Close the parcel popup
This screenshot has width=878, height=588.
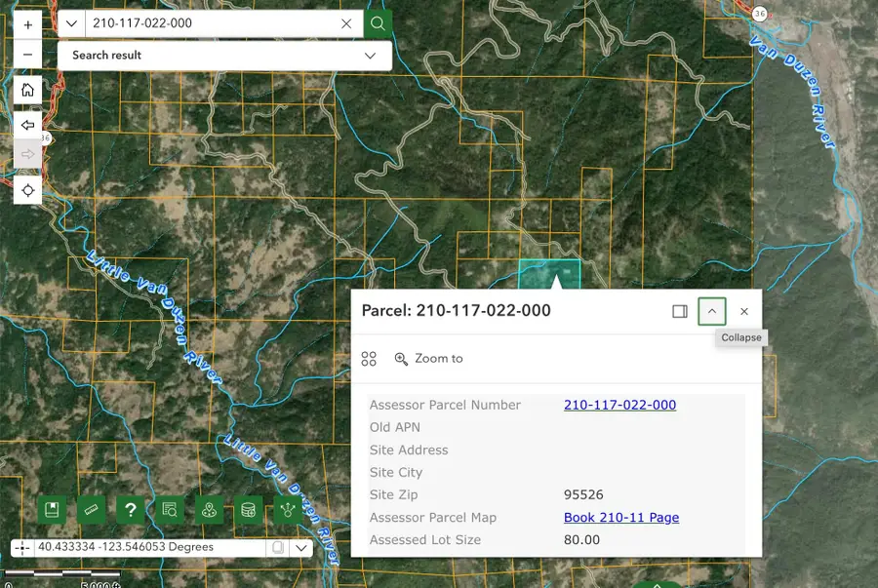744,312
